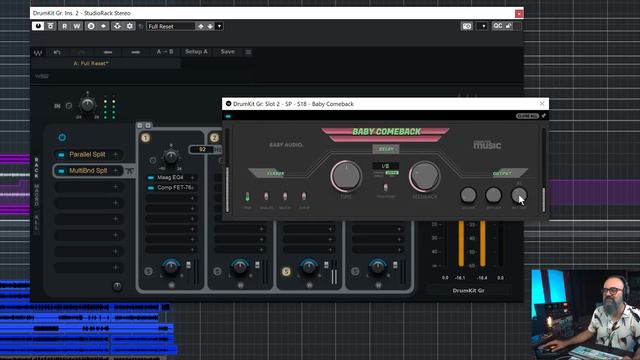Click the Write automation W button
Screen dimensions: 640x360
[x=77, y=26]
